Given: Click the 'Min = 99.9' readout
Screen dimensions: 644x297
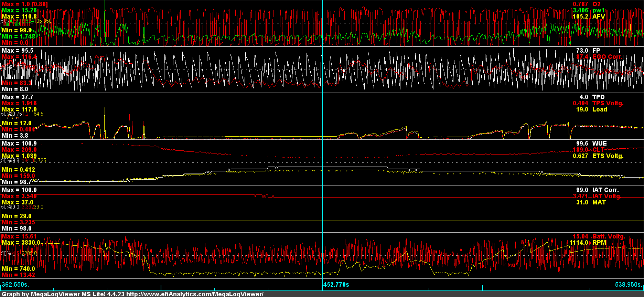Looking at the screenshot, I should pyautogui.click(x=17, y=30).
